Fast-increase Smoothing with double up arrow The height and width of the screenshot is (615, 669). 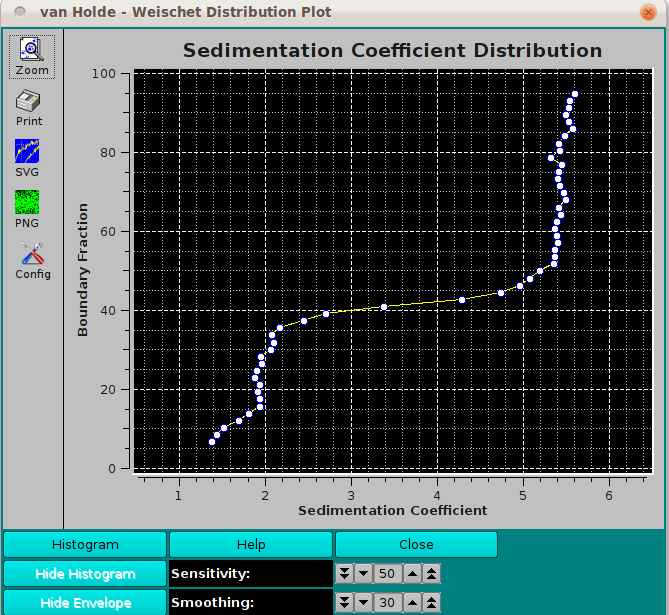430,603
